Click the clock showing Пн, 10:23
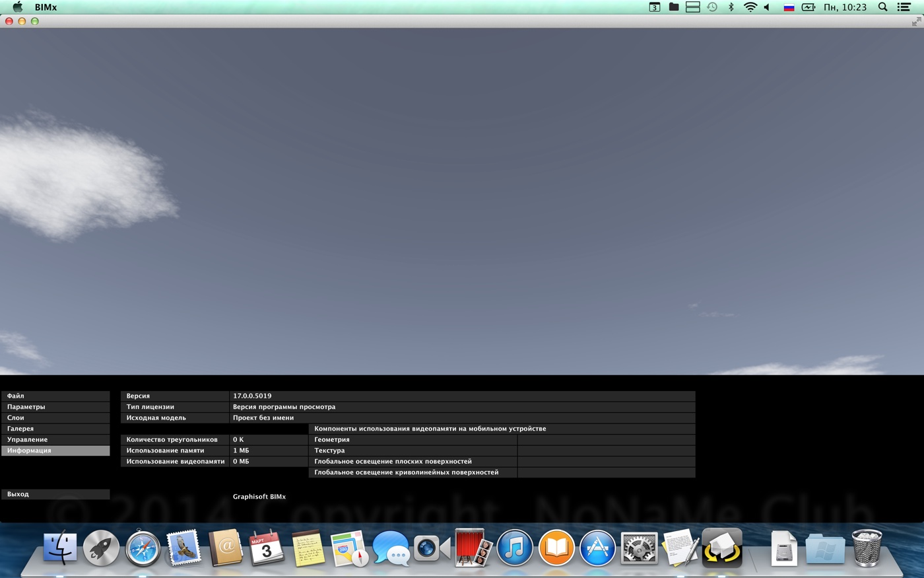The height and width of the screenshot is (578, 924). [x=845, y=7]
